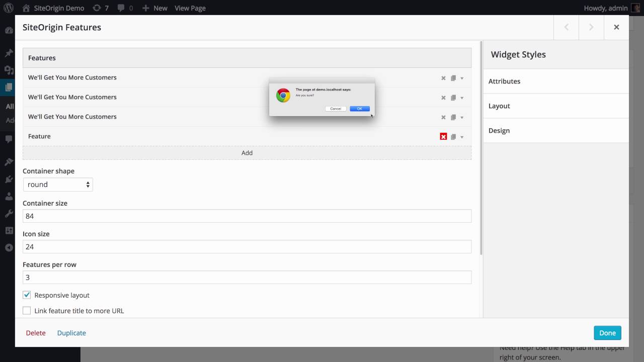Open Plugins plug sidebar icon
This screenshot has height=362, width=644.
[9, 179]
